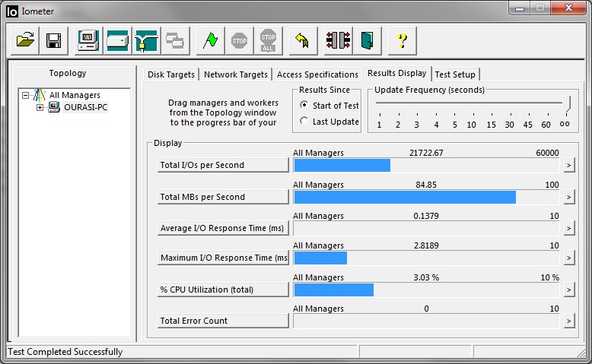The image size is (592, 364).
Task: Switch to the Disk Targets tab
Action: click(171, 74)
